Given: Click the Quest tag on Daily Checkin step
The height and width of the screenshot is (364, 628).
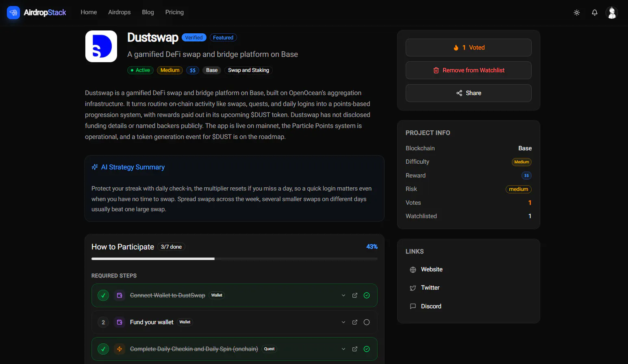Looking at the screenshot, I should coord(269,349).
